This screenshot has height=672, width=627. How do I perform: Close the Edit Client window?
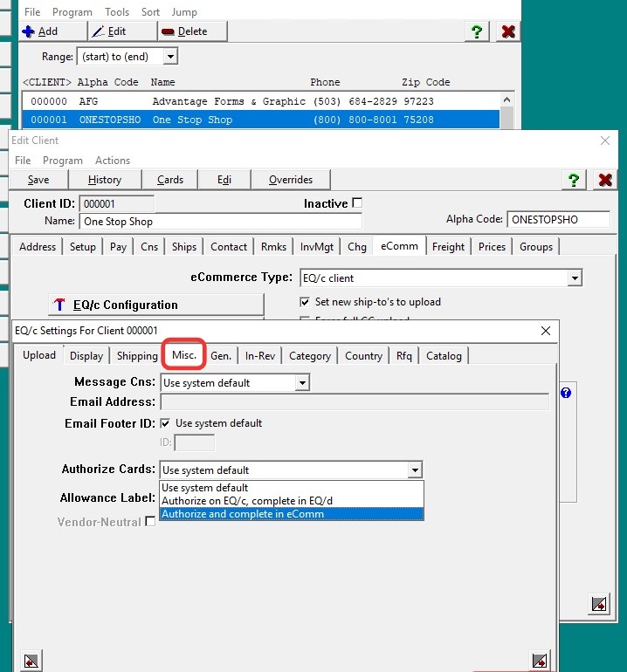point(604,141)
